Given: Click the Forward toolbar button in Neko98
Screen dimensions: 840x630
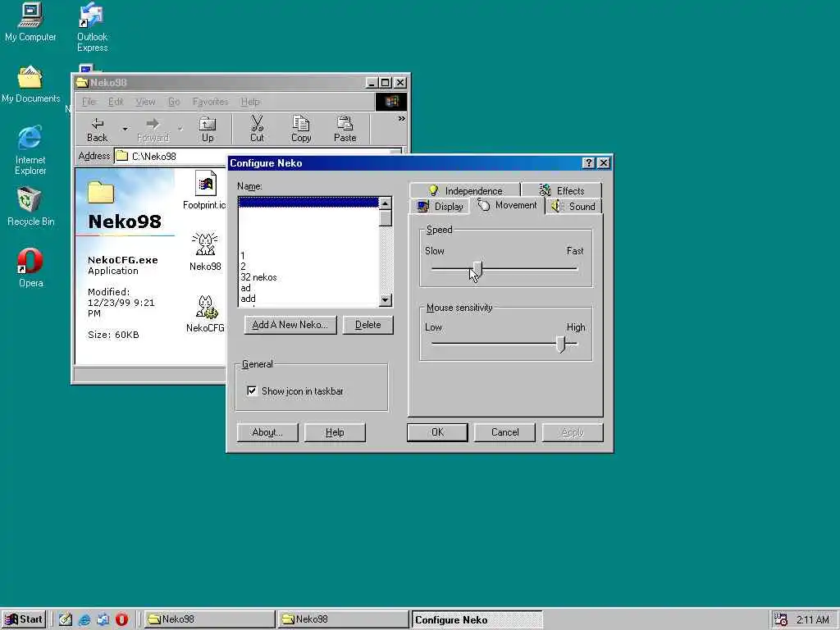Looking at the screenshot, I should coord(153,130).
